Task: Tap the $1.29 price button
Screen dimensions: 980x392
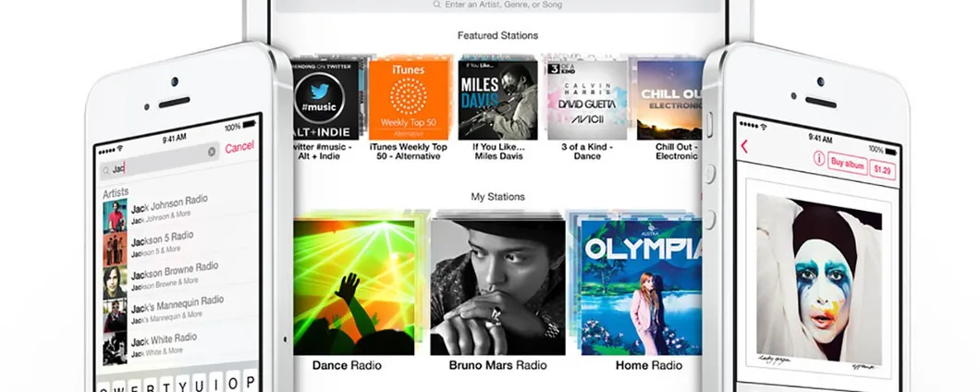Action: pos(882,169)
